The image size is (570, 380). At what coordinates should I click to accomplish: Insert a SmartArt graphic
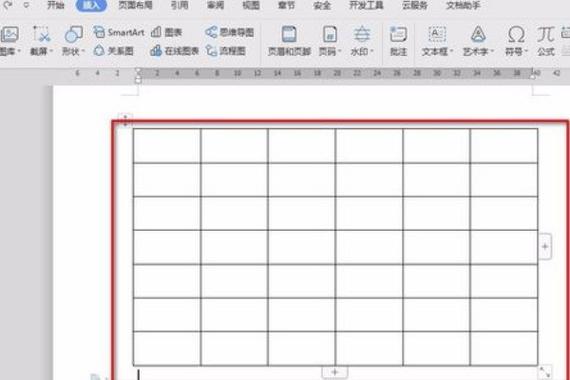pos(119,32)
